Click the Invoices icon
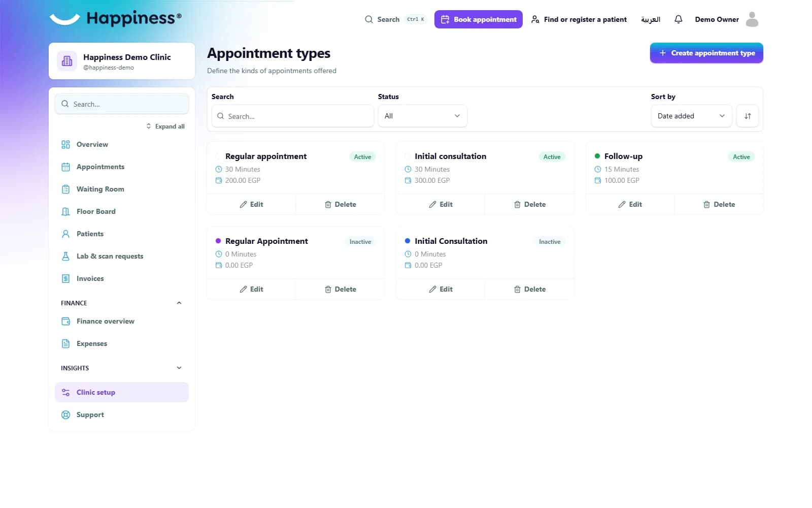The image size is (812, 508). (x=65, y=278)
